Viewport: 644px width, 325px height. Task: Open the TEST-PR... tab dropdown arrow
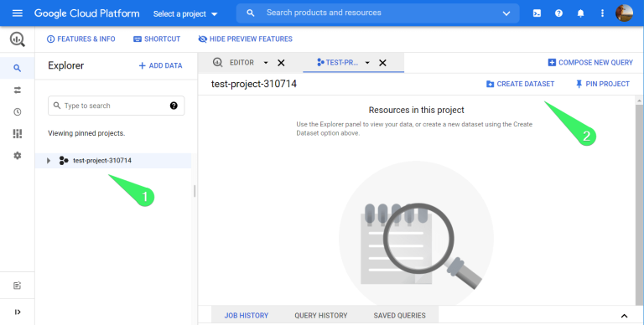click(x=367, y=63)
